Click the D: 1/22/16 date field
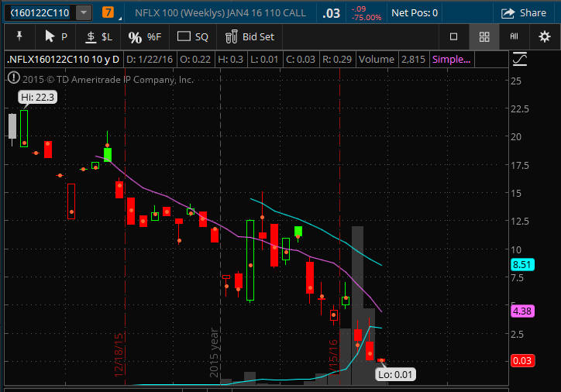This screenshot has width=561, height=392. [150, 60]
